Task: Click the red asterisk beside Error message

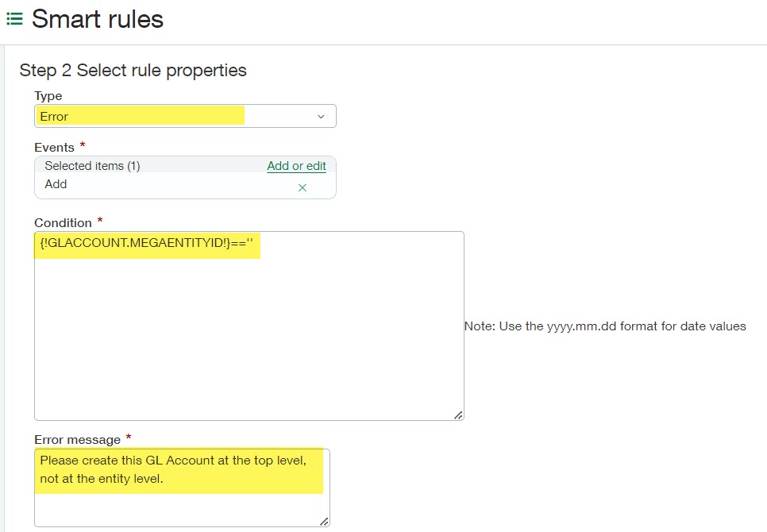Action: (129, 437)
